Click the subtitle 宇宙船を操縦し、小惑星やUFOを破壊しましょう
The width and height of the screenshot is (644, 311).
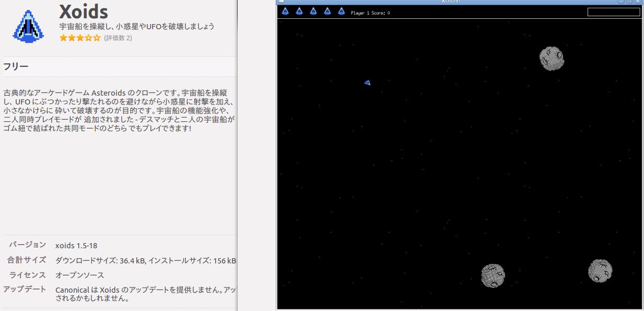[x=137, y=26]
